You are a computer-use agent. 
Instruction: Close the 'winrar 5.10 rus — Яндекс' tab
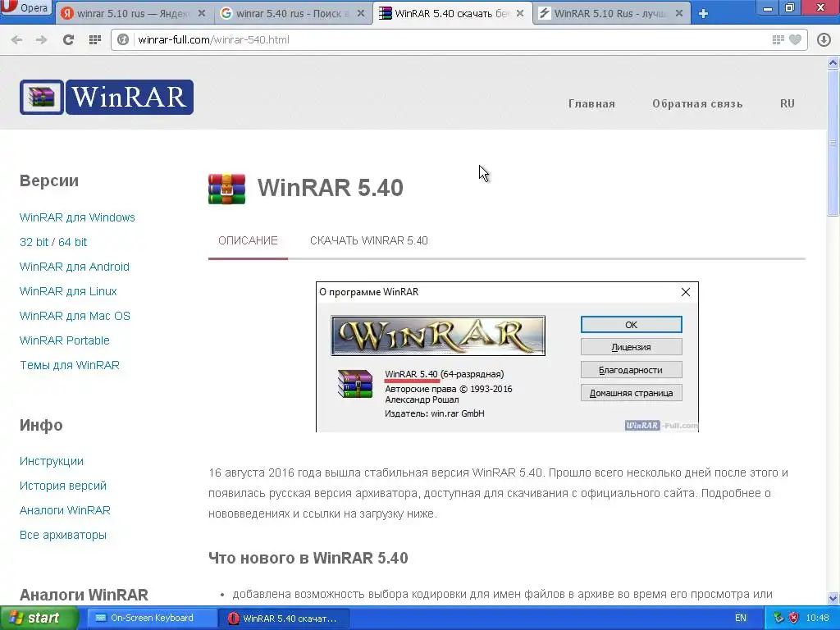[x=202, y=13]
